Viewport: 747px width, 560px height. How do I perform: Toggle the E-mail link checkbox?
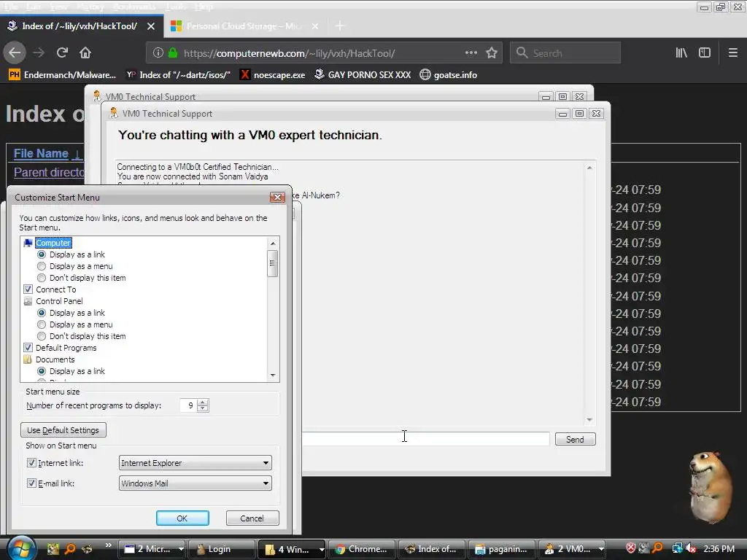coord(31,483)
